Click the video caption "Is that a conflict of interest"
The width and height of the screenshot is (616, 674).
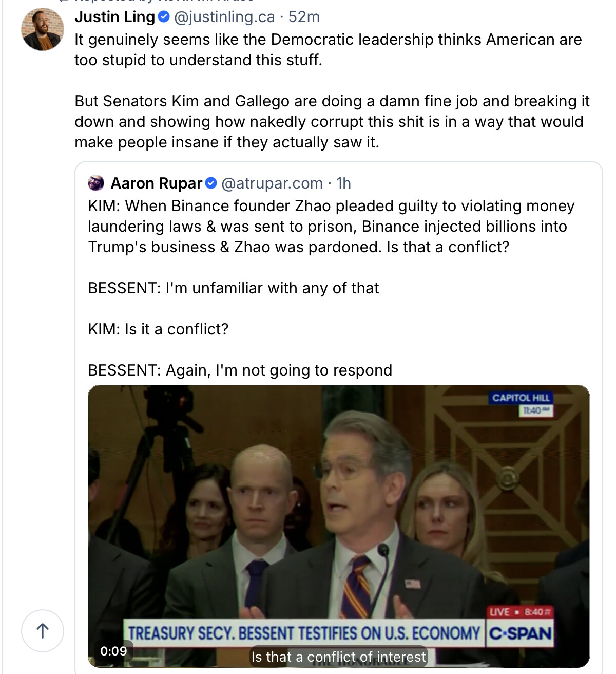coord(339,657)
